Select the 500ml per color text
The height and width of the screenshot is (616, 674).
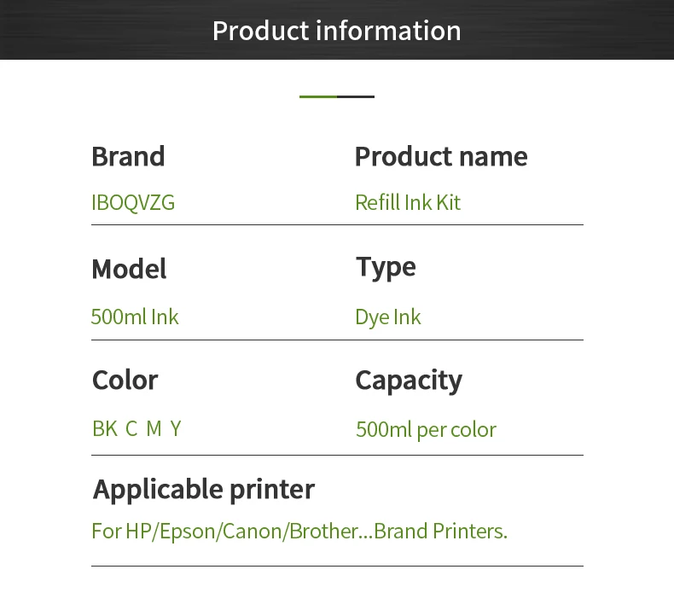425,429
